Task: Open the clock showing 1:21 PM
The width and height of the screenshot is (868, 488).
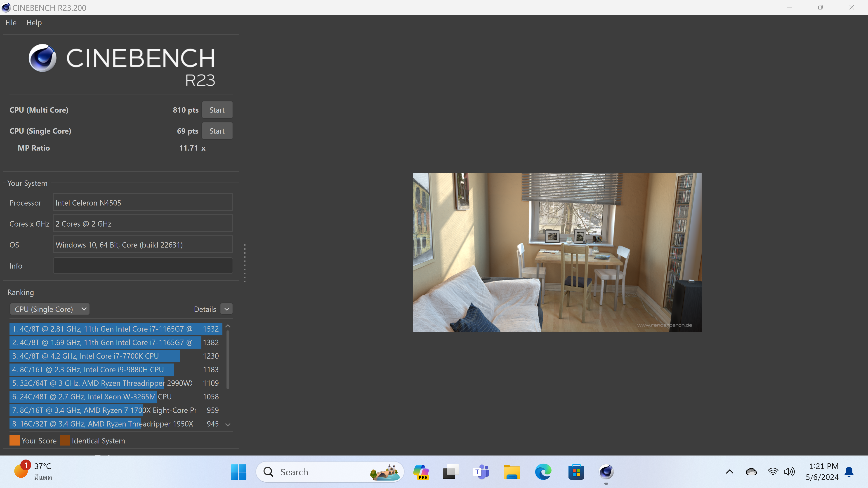Action: [822, 472]
